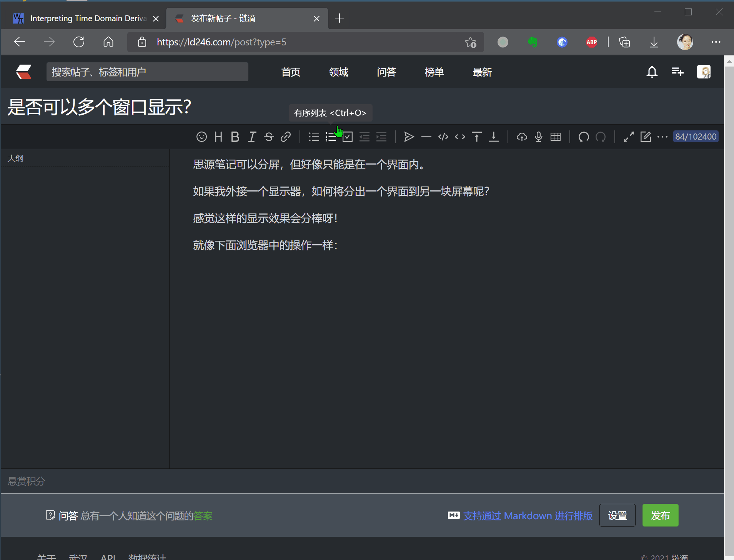Click the 搜索帖子、标签和用户 search box

[147, 72]
